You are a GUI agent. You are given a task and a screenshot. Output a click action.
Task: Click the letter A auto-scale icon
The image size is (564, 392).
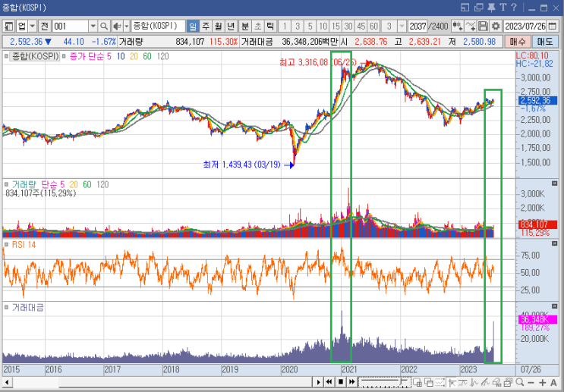pyautogui.click(x=553, y=383)
